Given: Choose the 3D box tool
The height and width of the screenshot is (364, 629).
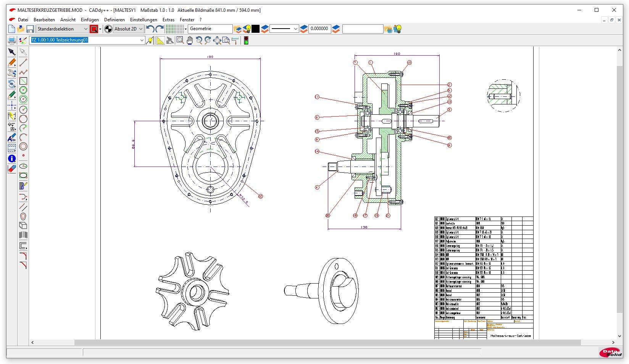Looking at the screenshot, I should [23, 226].
